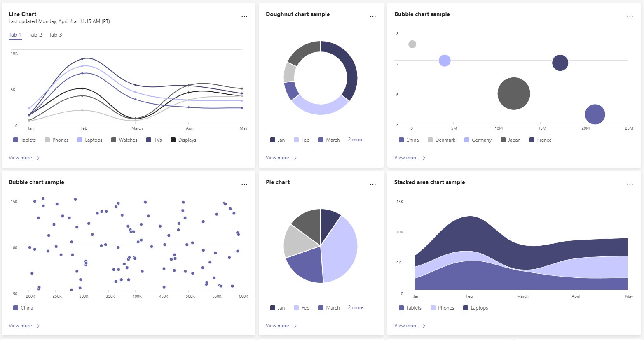This screenshot has height=340, width=644.
Task: Expand "2 more" legend items on the Pie chart
Action: [356, 307]
